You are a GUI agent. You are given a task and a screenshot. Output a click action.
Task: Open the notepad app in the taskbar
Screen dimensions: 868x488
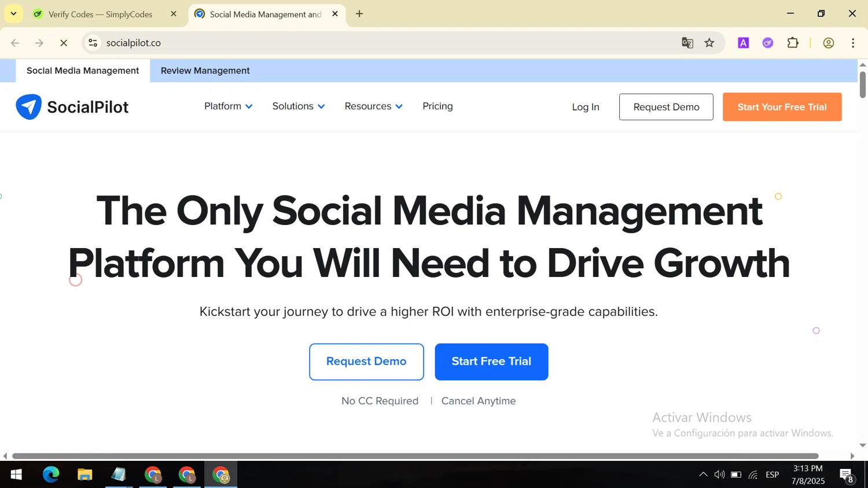pyautogui.click(x=119, y=475)
